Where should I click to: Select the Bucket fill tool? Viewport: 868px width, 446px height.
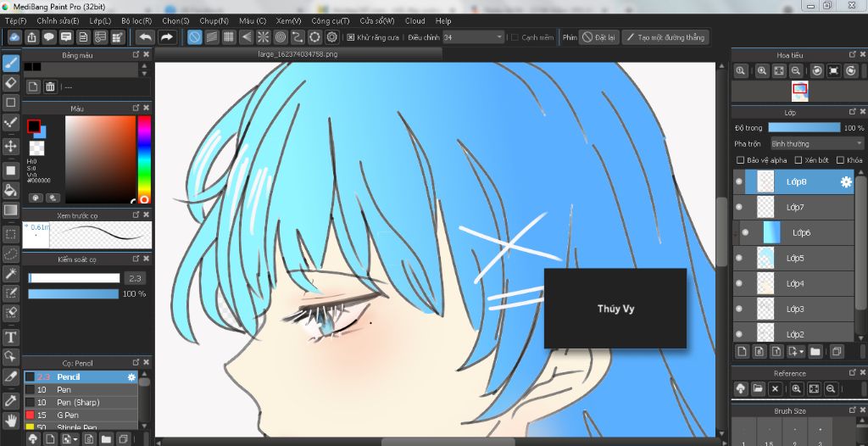click(x=11, y=191)
